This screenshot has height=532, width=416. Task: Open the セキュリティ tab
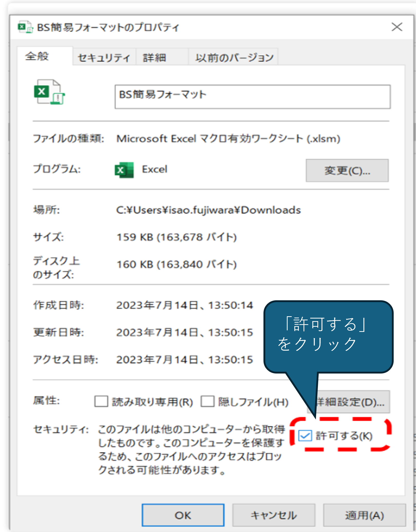(x=104, y=57)
